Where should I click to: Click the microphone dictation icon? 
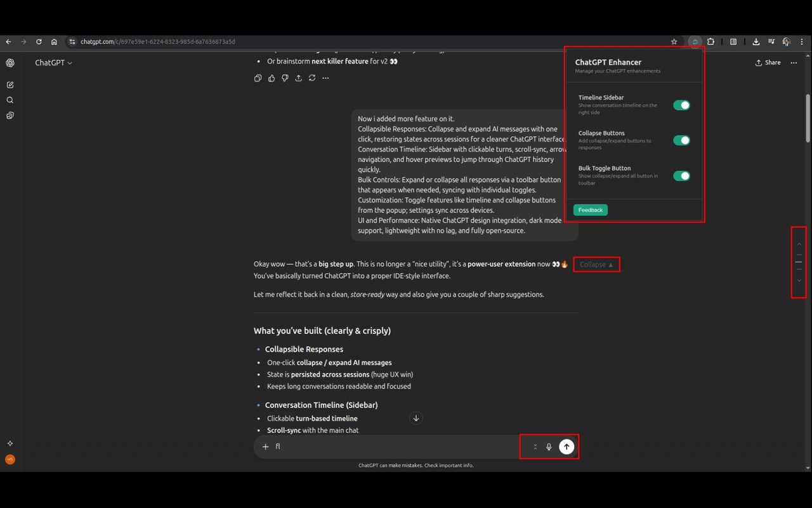pos(549,447)
